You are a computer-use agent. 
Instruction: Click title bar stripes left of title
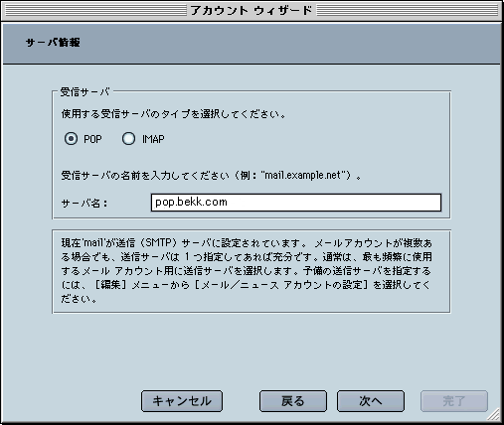[x=96, y=10]
